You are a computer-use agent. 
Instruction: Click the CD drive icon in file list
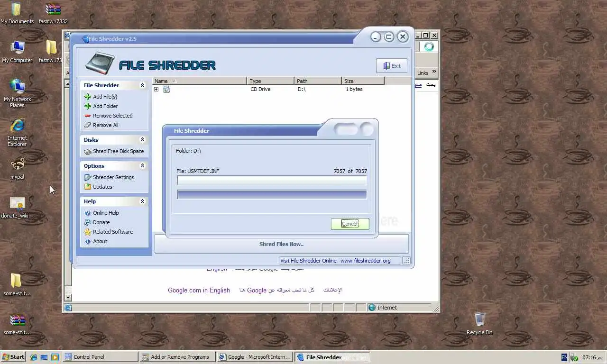pos(166,89)
